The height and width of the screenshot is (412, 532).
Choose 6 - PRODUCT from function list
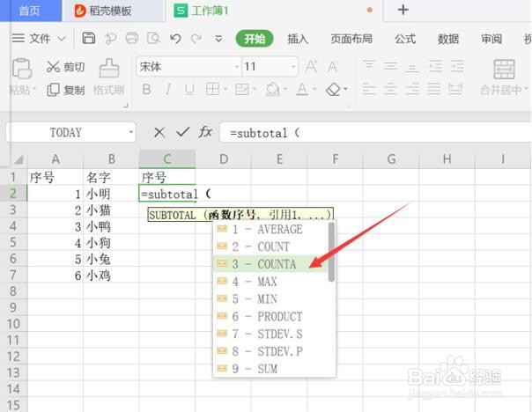coord(270,316)
